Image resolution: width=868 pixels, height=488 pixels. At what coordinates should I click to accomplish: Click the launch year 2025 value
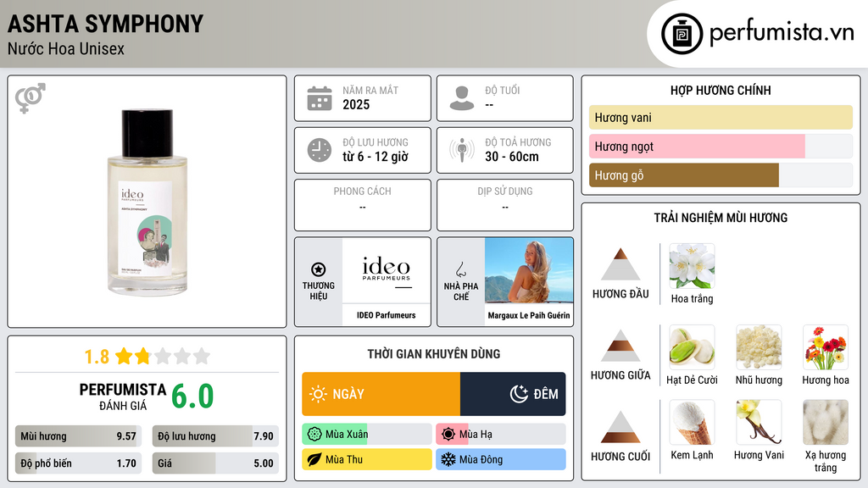(x=356, y=104)
